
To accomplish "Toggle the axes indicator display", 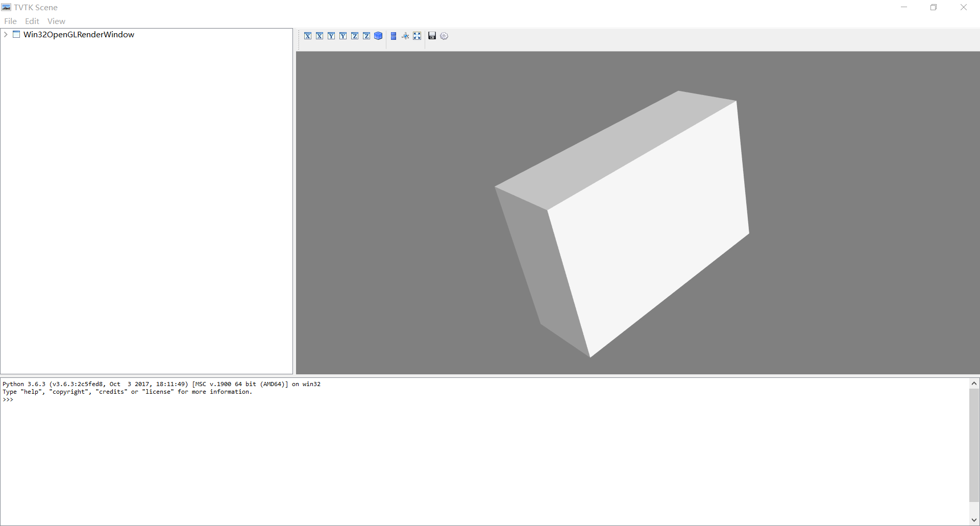I will (405, 36).
